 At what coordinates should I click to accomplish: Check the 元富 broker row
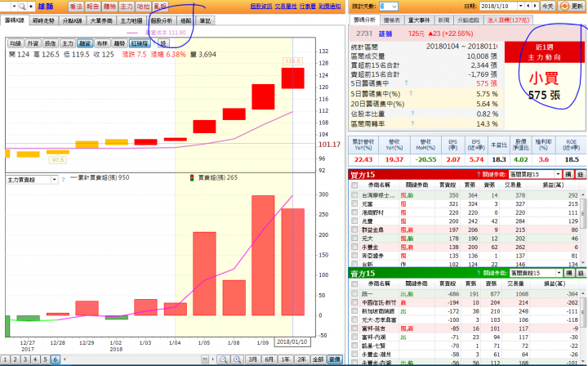[354, 203]
